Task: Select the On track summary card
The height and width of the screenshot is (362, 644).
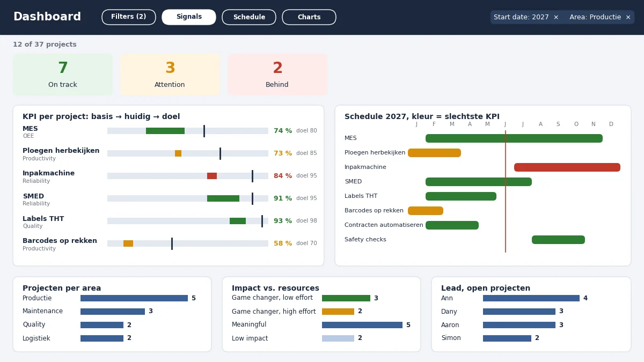Action: click(x=63, y=75)
